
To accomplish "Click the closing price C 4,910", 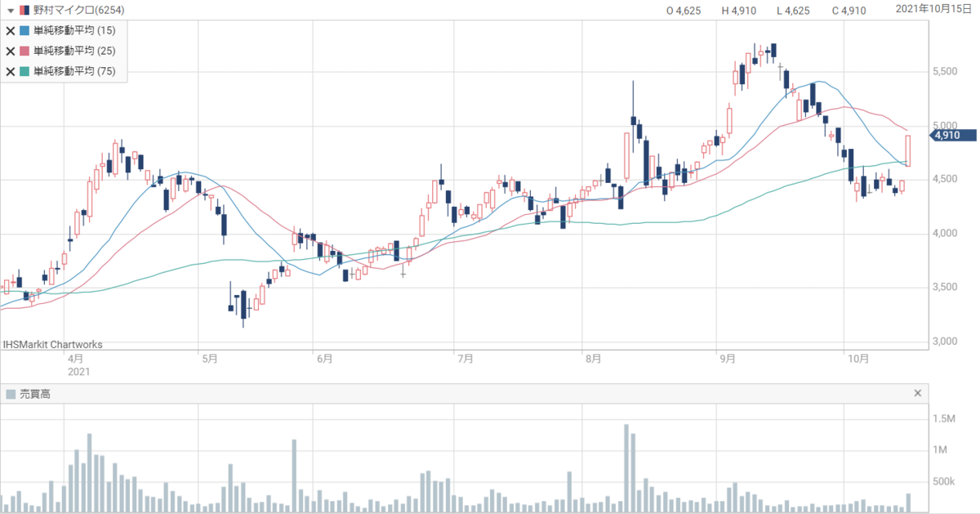I will [848, 11].
